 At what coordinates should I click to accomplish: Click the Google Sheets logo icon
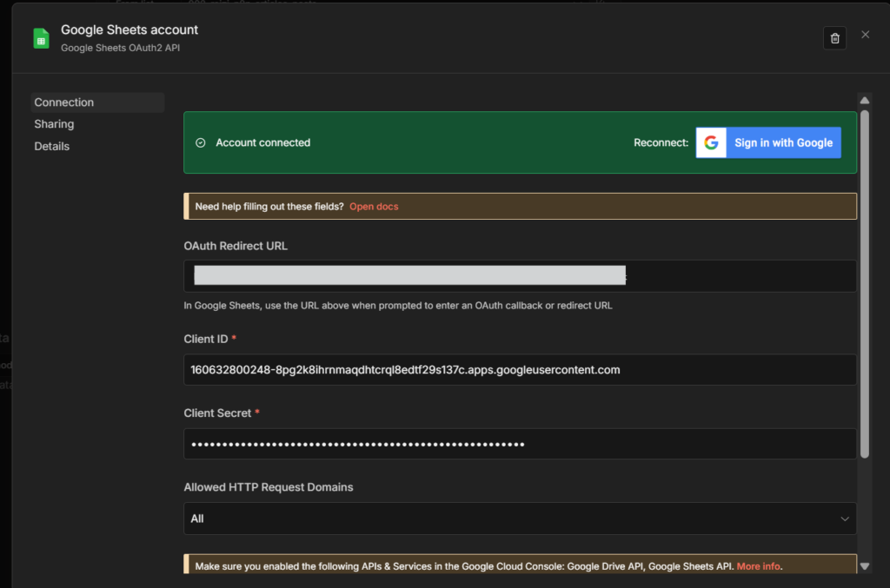pos(41,38)
